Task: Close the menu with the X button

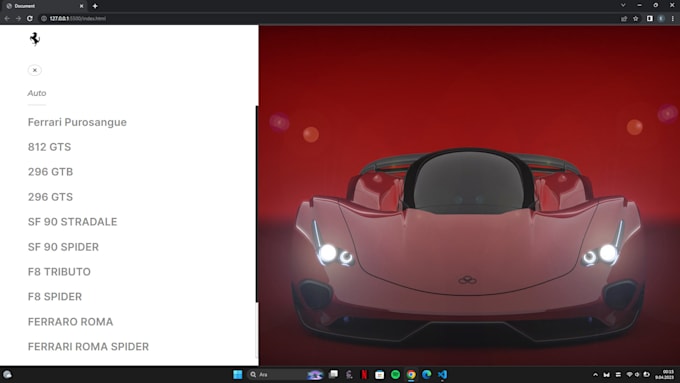Action: click(35, 70)
